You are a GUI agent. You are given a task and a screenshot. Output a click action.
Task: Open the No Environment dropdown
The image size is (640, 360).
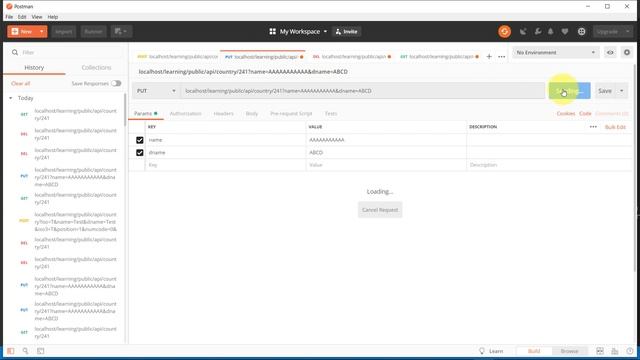click(555, 52)
